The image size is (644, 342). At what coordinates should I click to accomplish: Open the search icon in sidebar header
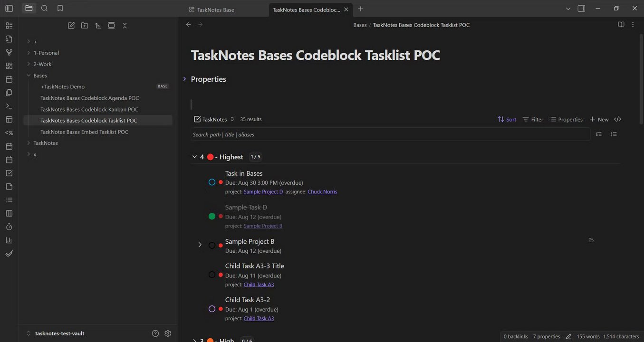click(x=44, y=8)
